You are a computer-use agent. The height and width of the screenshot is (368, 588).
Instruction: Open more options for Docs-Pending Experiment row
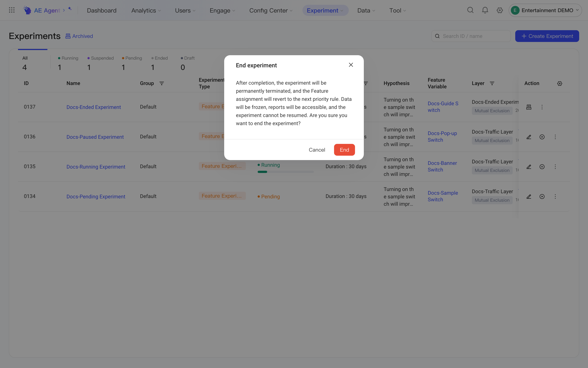click(555, 196)
